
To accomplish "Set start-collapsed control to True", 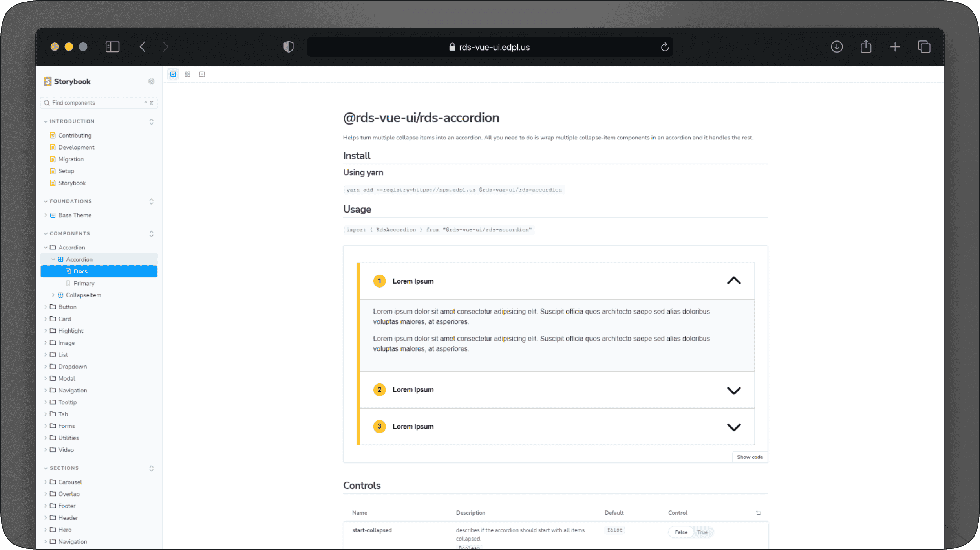I will (702, 532).
